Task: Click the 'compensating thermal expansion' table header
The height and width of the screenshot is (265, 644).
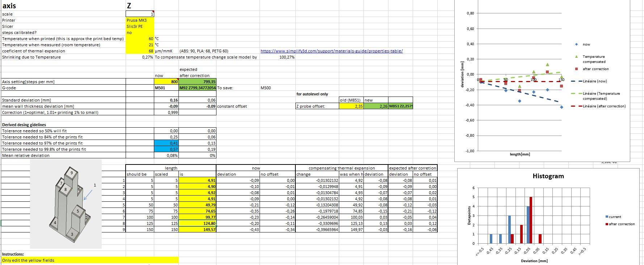Action: [x=342, y=168]
